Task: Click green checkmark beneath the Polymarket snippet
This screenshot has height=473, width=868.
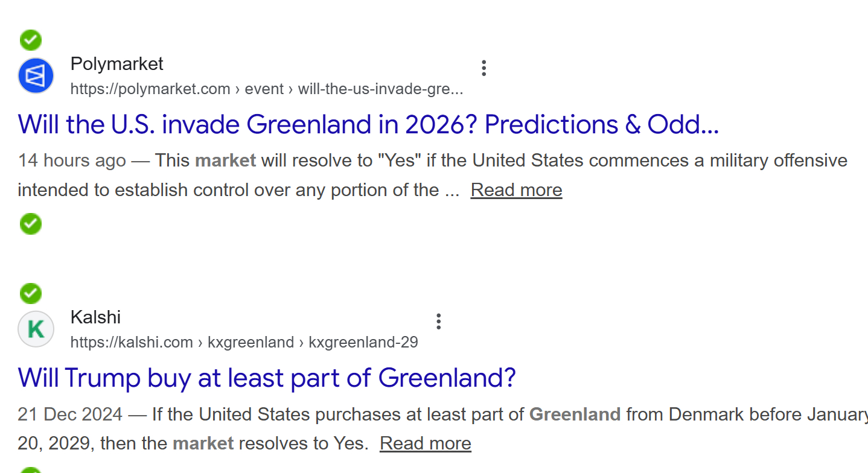Action: (31, 224)
